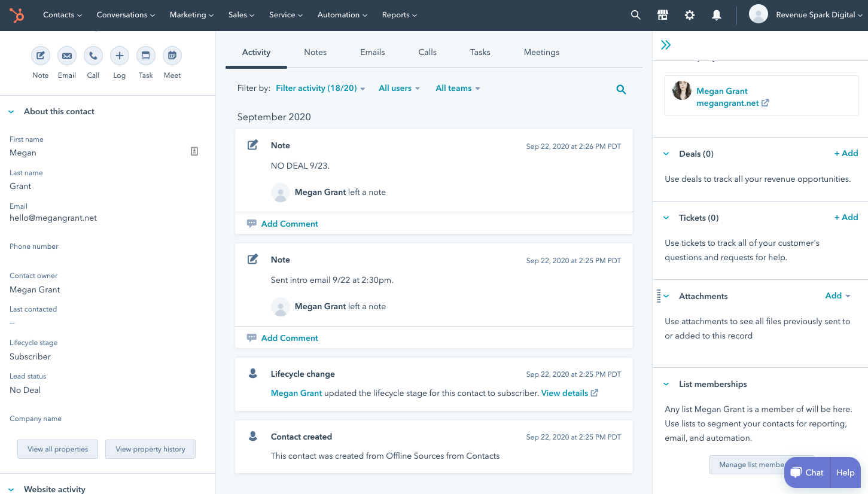Click the HubSpot sprocket logo

tap(16, 15)
